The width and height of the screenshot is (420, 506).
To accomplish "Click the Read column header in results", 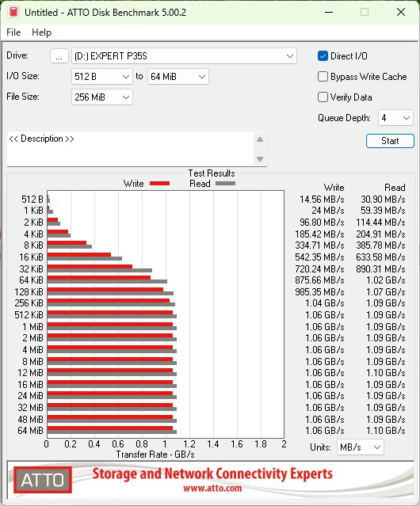I will 395,188.
